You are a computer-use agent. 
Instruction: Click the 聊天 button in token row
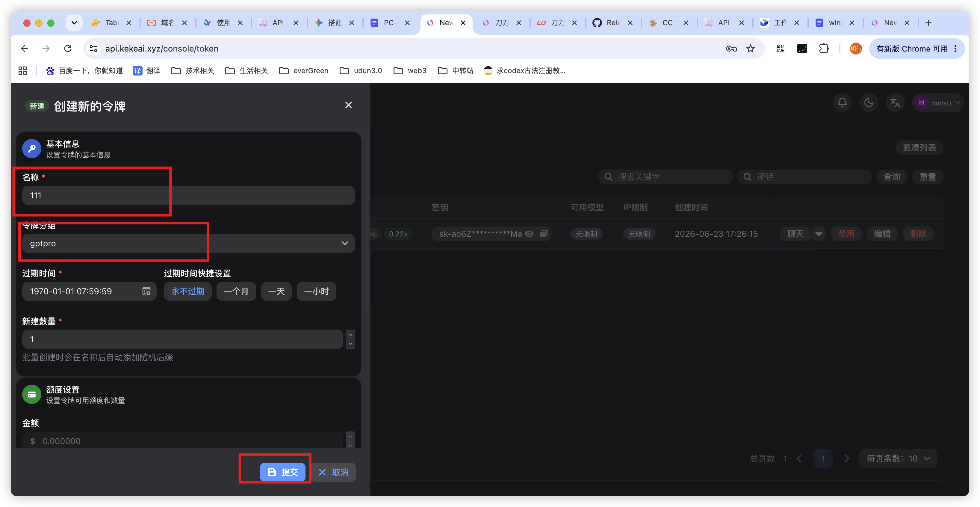pos(795,234)
